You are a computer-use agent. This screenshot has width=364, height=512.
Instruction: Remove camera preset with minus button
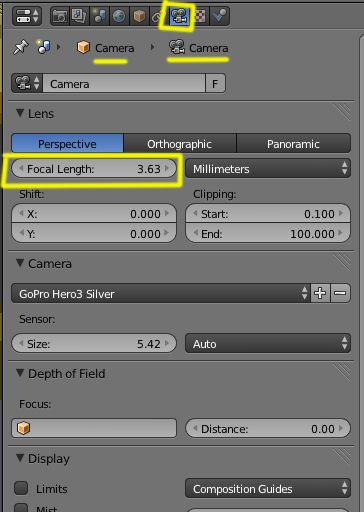point(340,293)
